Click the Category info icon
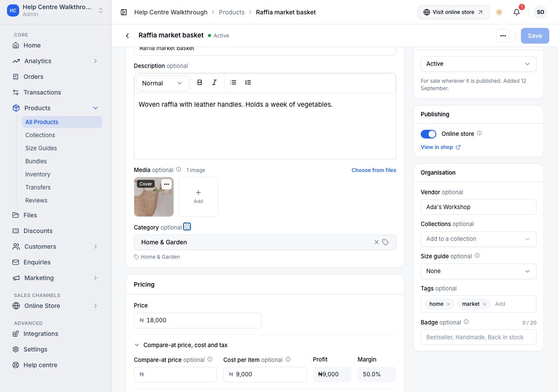 point(187,227)
